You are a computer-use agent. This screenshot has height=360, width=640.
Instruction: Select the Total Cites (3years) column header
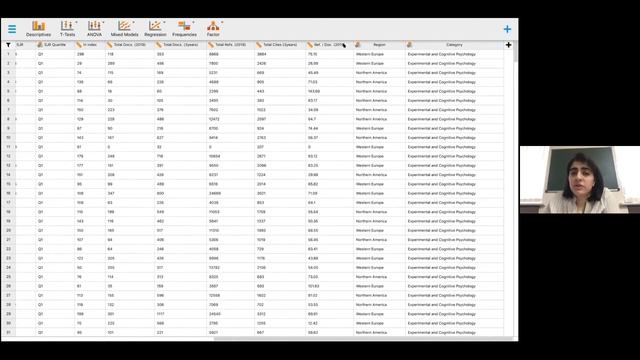(x=280, y=45)
